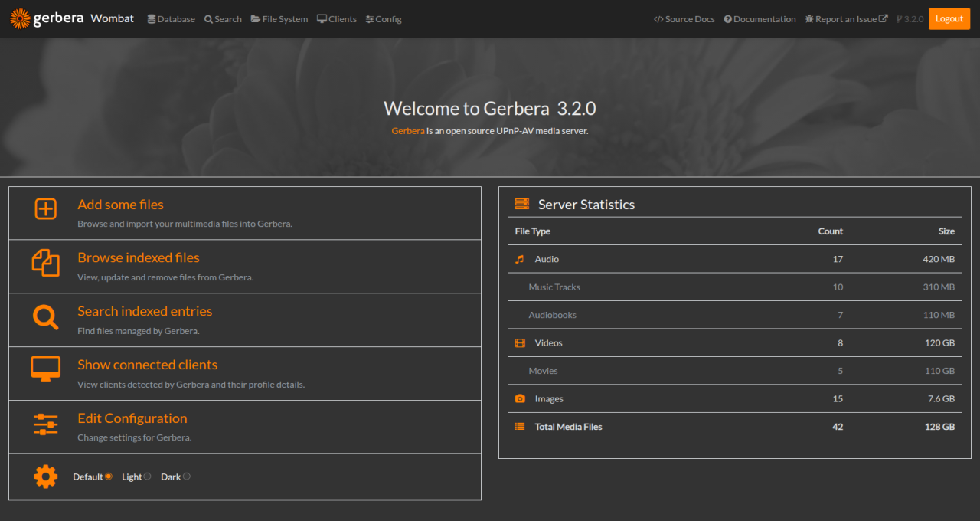Image resolution: width=980 pixels, height=521 pixels.
Task: Click the gear theme settings icon
Action: (x=46, y=477)
